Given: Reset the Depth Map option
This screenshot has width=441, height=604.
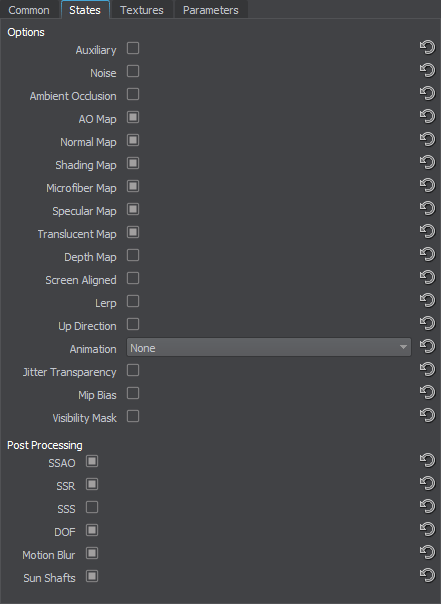Looking at the screenshot, I should (427, 255).
